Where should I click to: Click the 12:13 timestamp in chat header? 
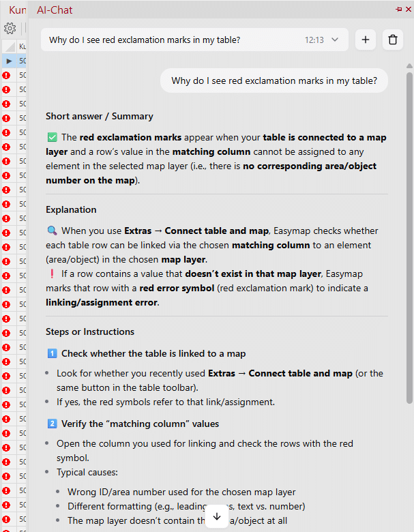pos(314,40)
